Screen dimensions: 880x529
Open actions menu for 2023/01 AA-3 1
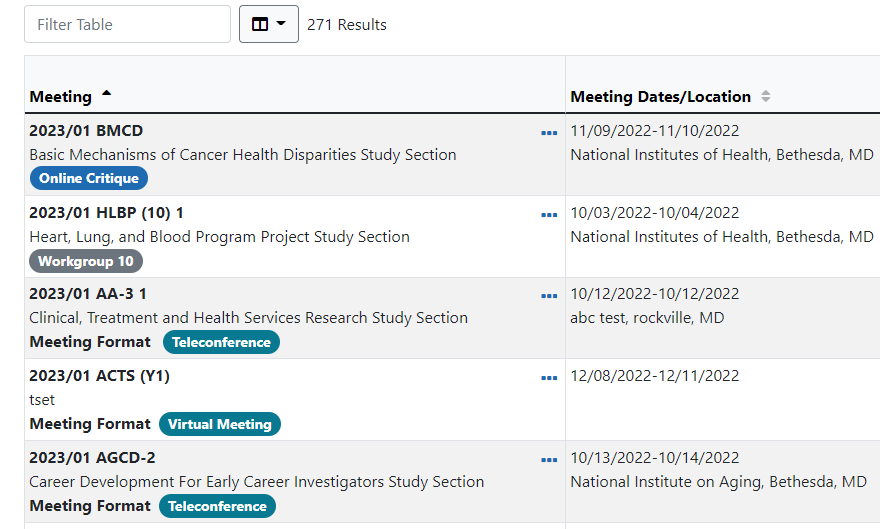tap(549, 296)
